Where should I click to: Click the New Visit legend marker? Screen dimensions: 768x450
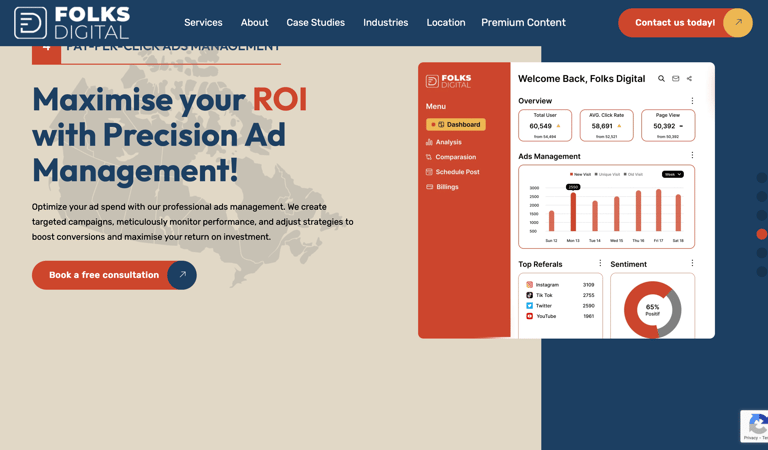(x=571, y=174)
